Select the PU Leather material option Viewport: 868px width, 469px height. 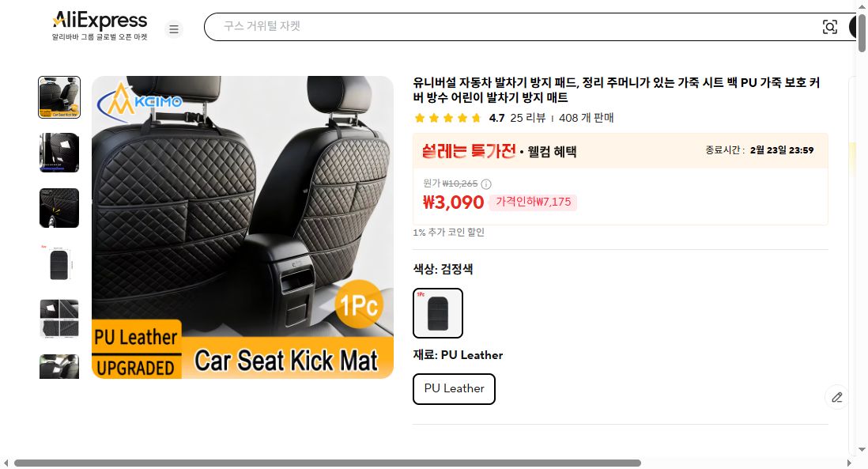[x=454, y=388]
